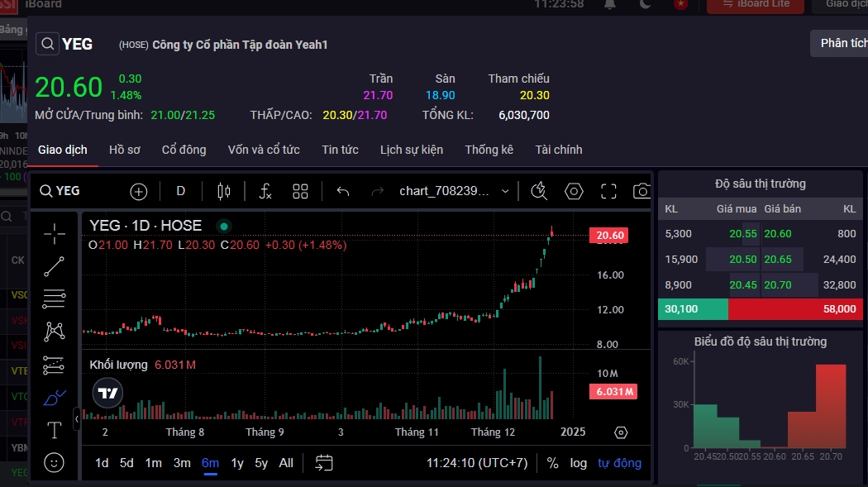Open the Phân tích button
868x487 pixels.
coord(841,43)
